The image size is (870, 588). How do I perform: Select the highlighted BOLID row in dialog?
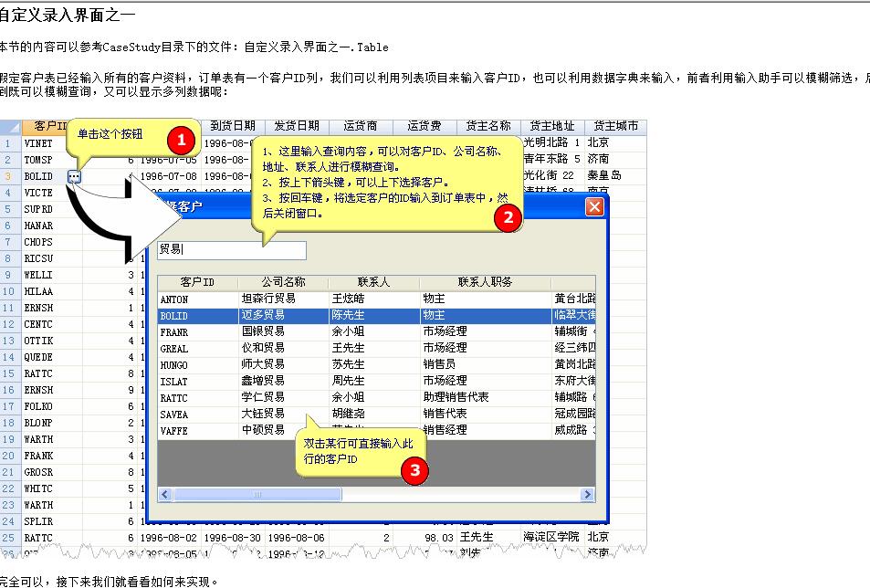click(x=377, y=316)
